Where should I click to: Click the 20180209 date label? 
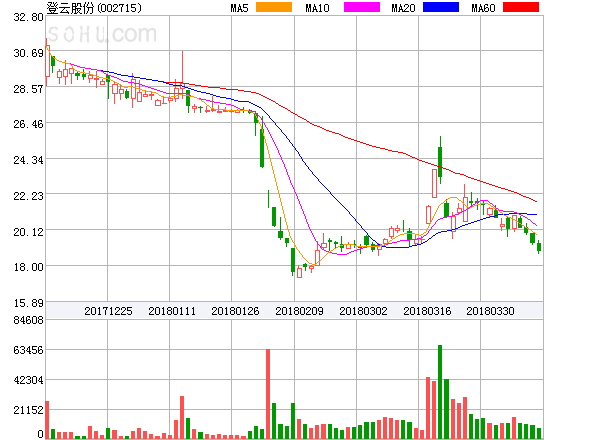[299, 311]
